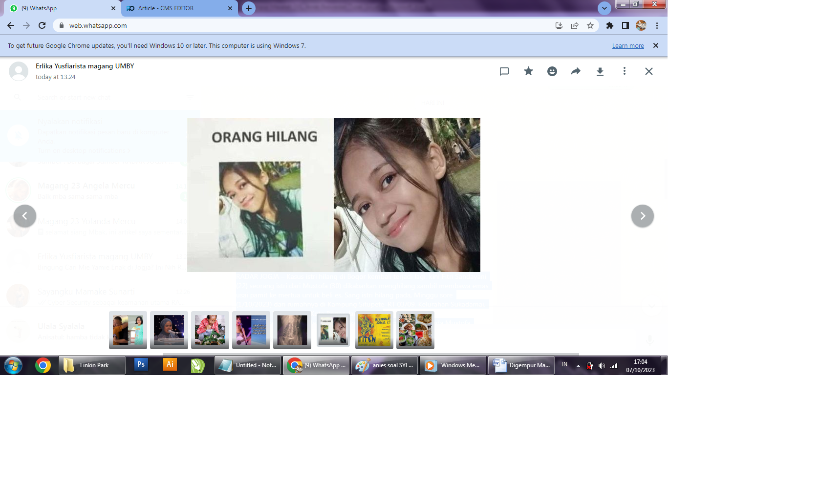
Task: Launch Illustrator from the taskbar
Action: 170,364
